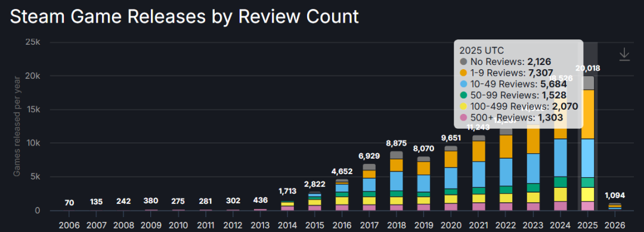
Task: Click the '380' total label above 2009
Action: (x=151, y=201)
